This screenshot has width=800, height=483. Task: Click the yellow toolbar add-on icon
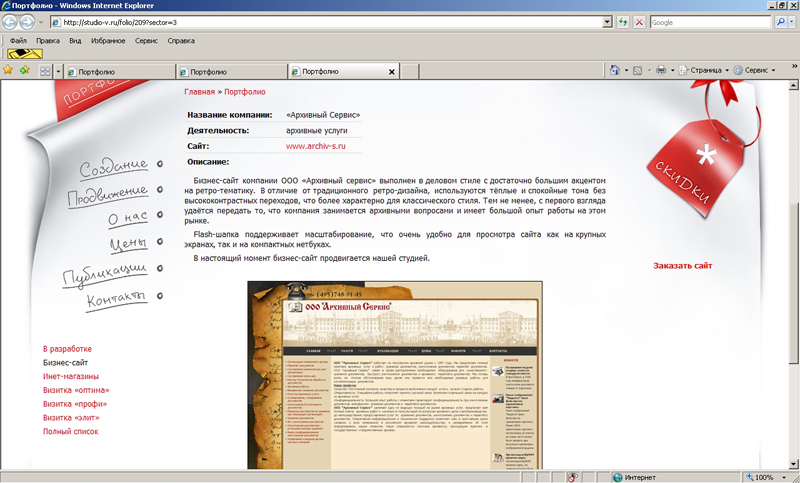click(x=24, y=54)
